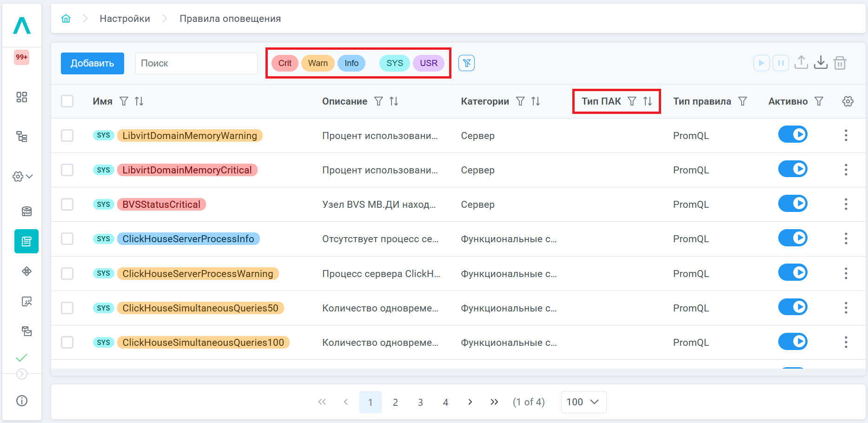This screenshot has width=868, height=423.
Task: Filter by the red Crit severity tag
Action: (x=285, y=63)
